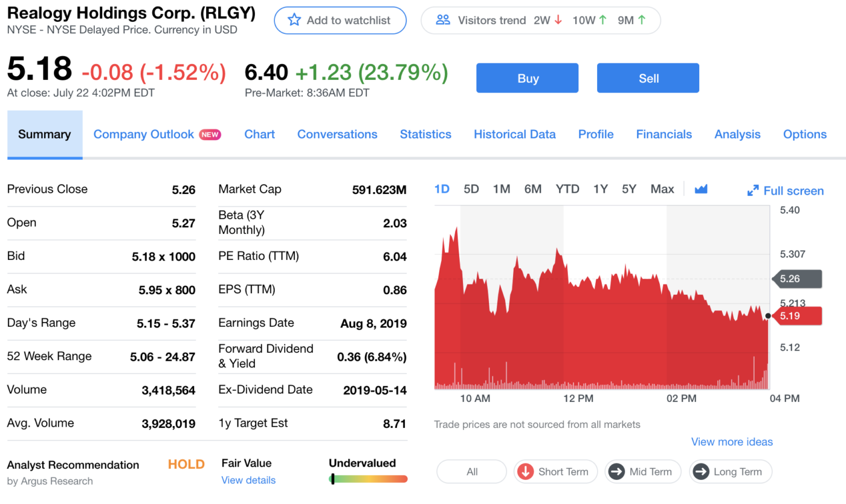Select the Max chart range
This screenshot has height=504, width=846.
coord(662,189)
